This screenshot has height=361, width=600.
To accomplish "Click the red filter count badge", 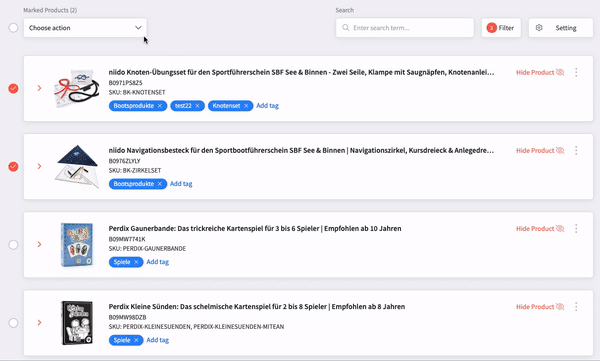I will [492, 28].
